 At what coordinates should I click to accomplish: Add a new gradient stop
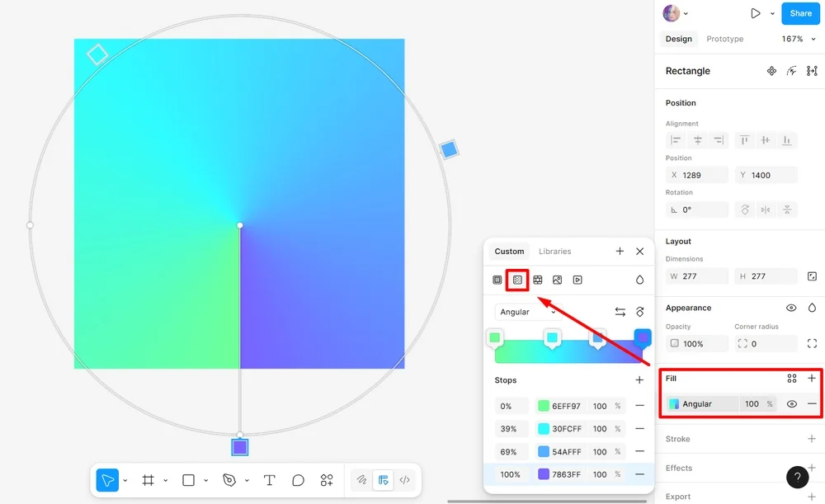click(639, 379)
